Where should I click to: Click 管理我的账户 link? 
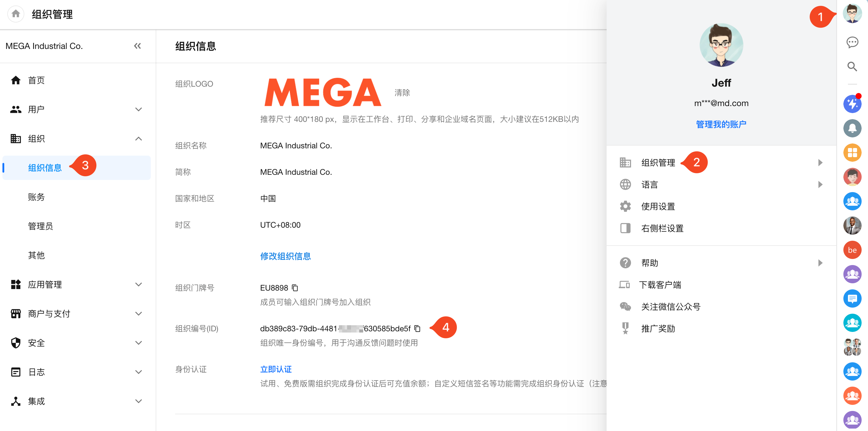click(x=721, y=124)
